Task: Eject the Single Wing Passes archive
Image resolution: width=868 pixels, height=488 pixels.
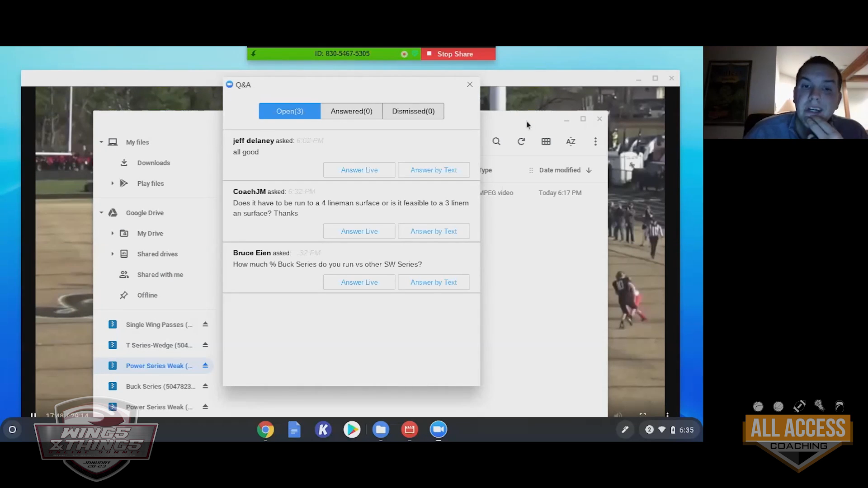Action: 205,324
